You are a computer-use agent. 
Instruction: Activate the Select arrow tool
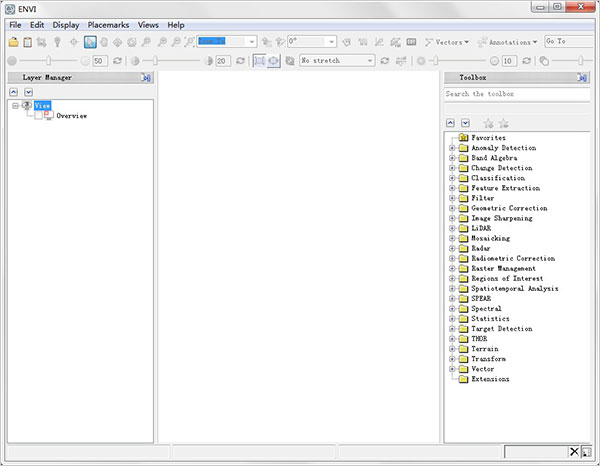(x=90, y=42)
